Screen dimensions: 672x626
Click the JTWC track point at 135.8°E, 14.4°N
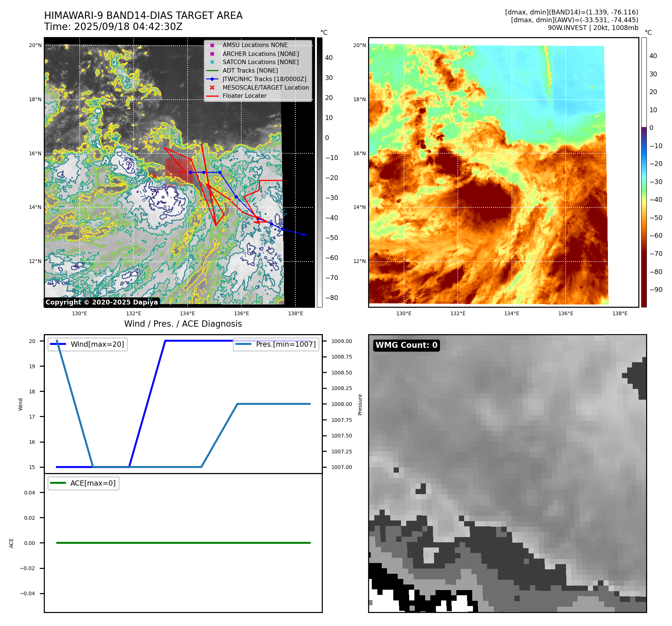[236, 197]
